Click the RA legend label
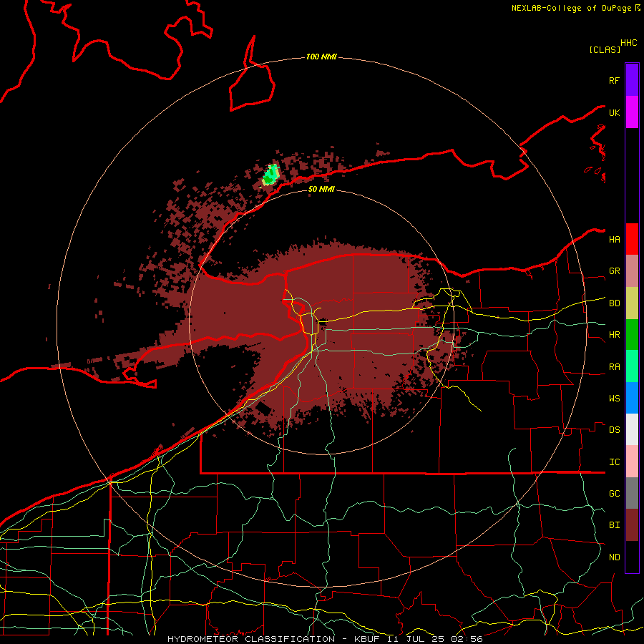 pos(614,367)
